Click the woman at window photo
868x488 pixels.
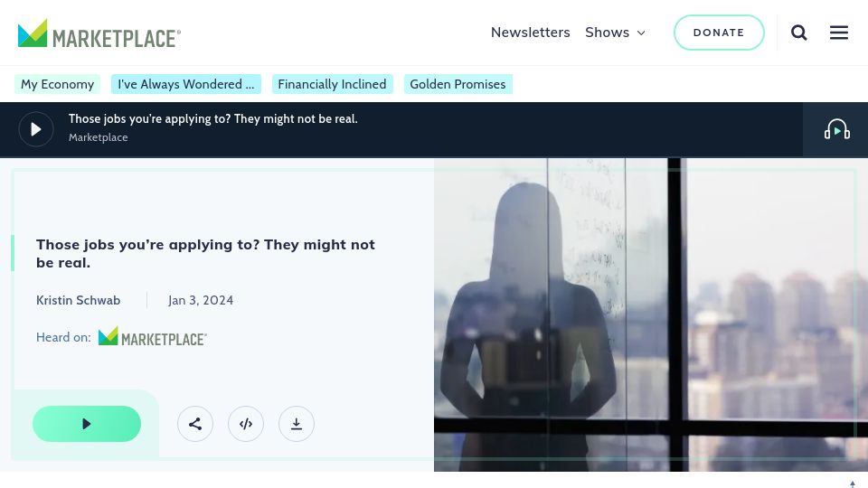tap(650, 314)
